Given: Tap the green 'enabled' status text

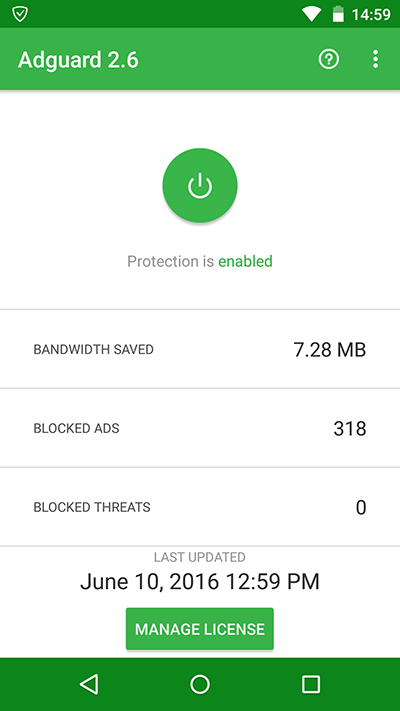Looking at the screenshot, I should [245, 261].
